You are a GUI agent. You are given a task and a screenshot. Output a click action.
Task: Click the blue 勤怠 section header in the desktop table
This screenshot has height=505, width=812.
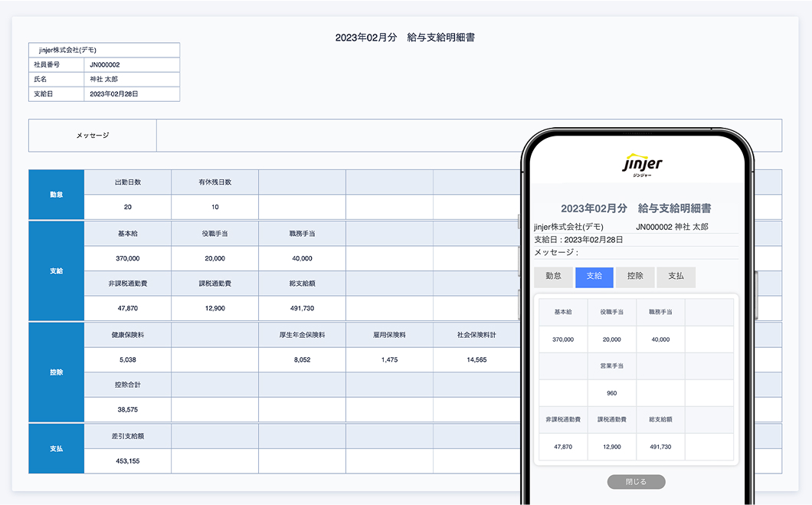[56, 195]
